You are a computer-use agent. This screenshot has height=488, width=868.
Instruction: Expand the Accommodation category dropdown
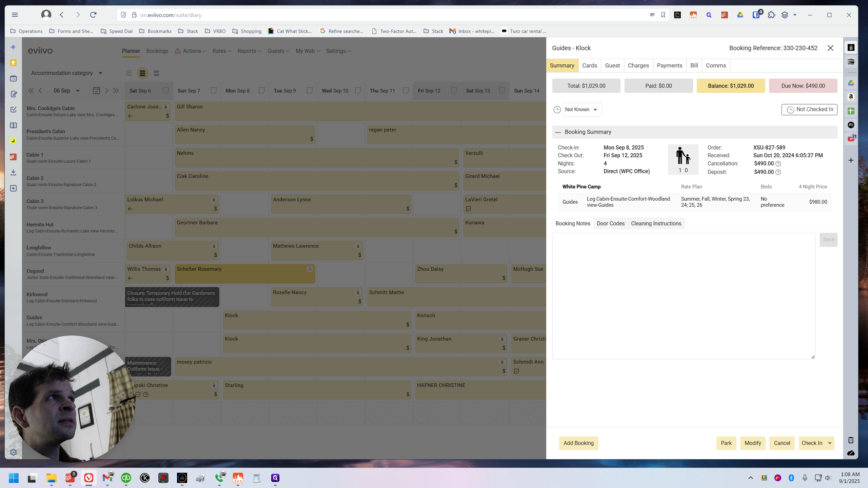(67, 73)
